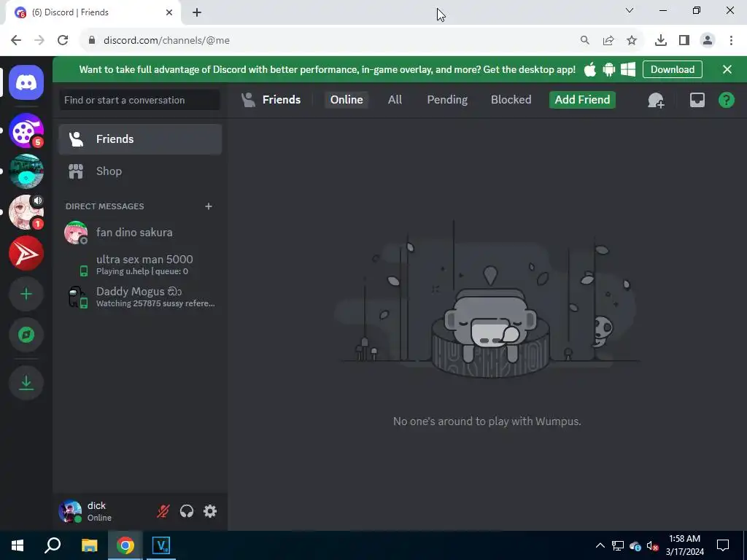Screen dimensions: 747x560
Task: Click the Windows platform icon in banner
Action: point(628,69)
